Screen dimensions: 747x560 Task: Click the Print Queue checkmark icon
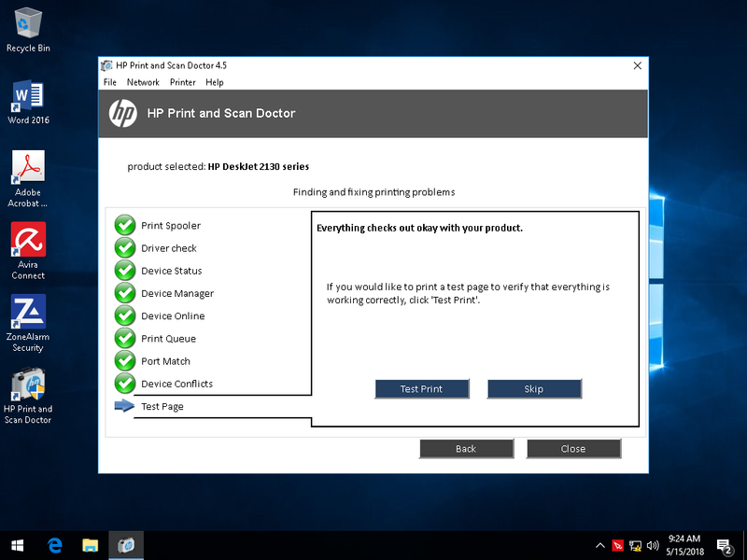(x=125, y=338)
